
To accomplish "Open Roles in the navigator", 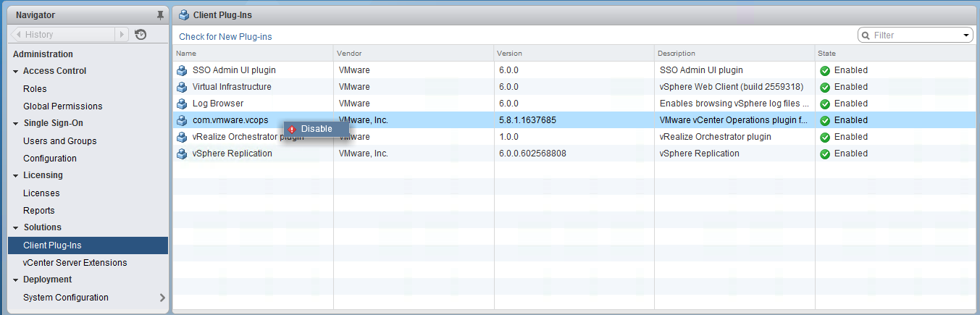I will click(35, 89).
